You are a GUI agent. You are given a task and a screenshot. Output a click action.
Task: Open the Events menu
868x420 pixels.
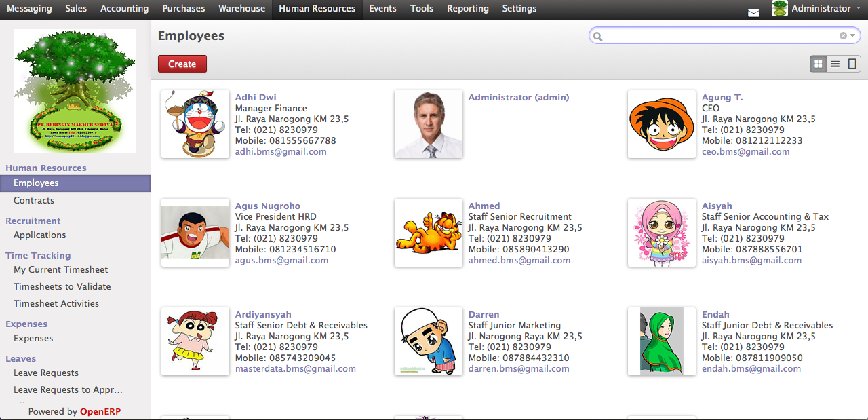382,9
